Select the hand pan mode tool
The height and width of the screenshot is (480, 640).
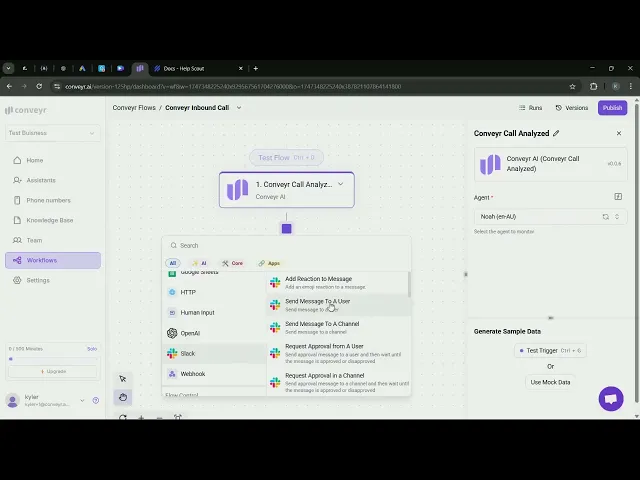click(123, 397)
